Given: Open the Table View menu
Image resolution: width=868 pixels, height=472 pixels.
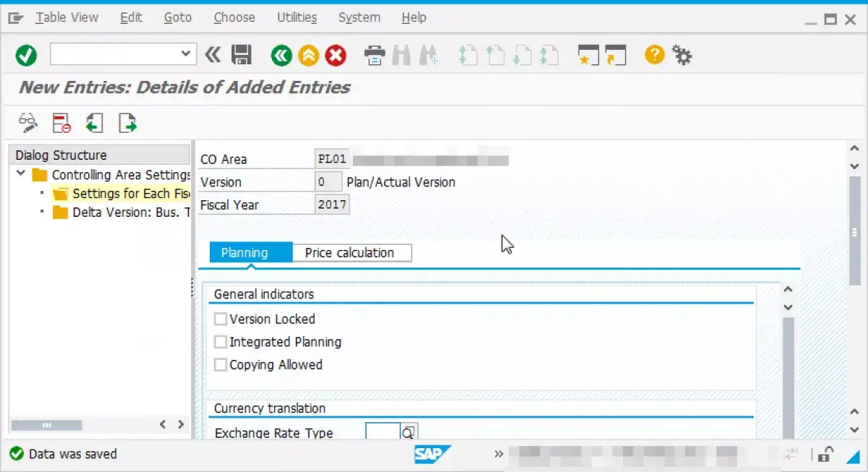Looking at the screenshot, I should 67,17.
